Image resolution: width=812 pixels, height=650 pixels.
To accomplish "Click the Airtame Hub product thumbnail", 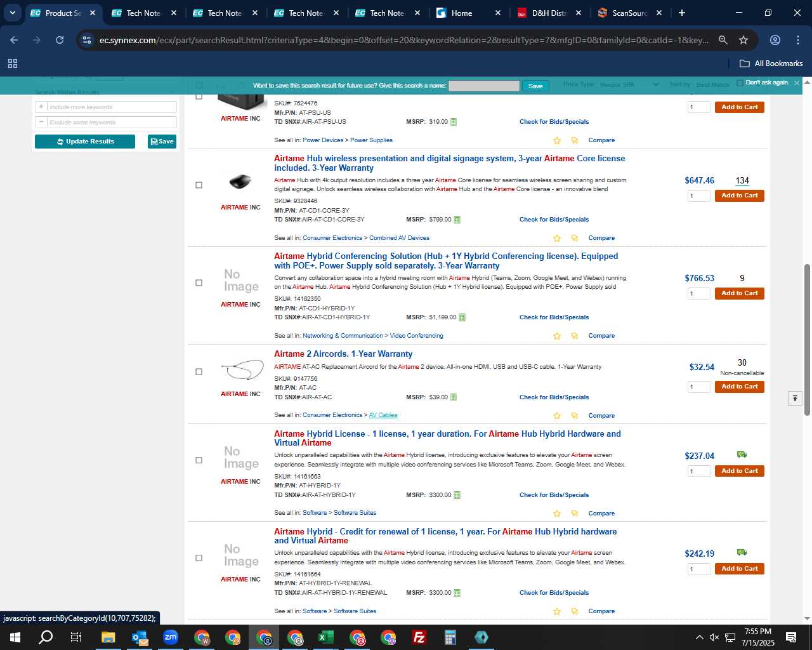I will pos(240,182).
